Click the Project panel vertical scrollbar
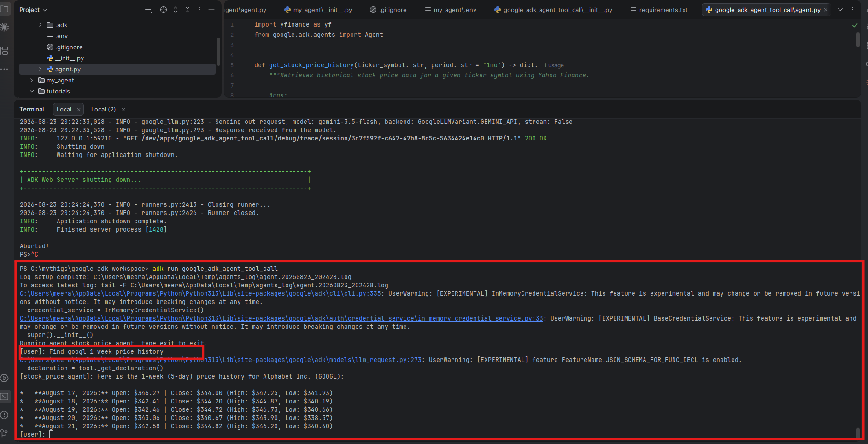The height and width of the screenshot is (444, 868). pyautogui.click(x=218, y=52)
